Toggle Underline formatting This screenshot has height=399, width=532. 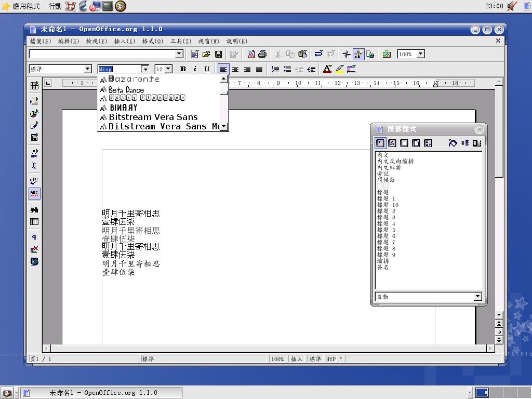tap(207, 69)
